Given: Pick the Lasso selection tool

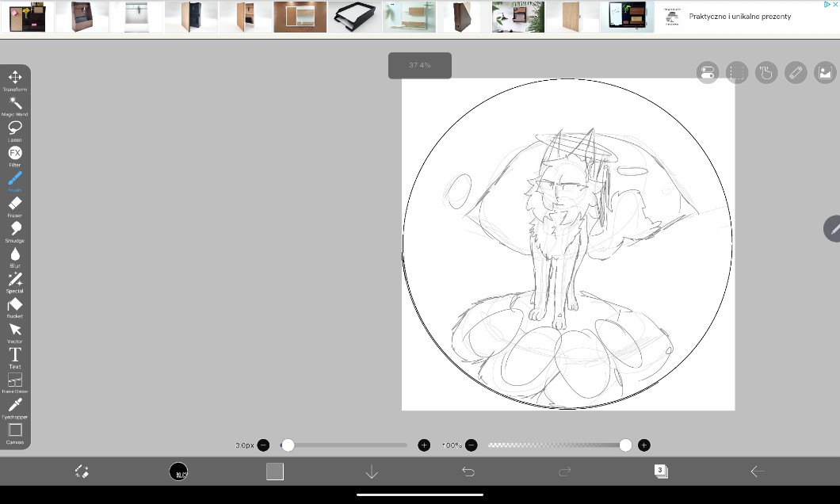Looking at the screenshot, I should (x=15, y=128).
